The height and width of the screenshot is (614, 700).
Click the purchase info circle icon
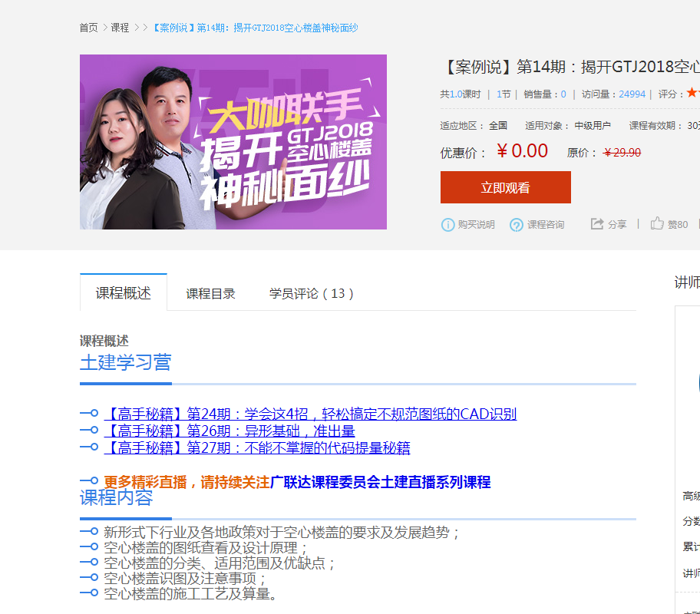tap(447, 225)
